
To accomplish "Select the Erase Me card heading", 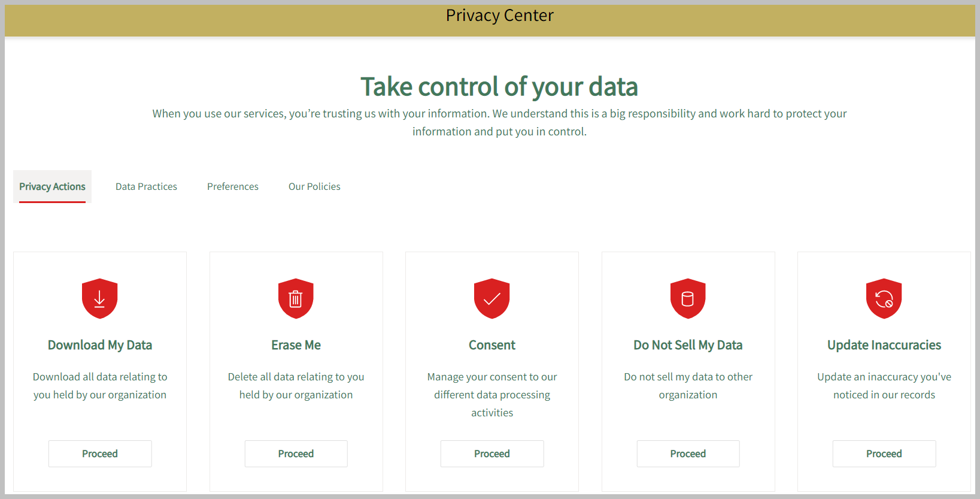I will 296,345.
